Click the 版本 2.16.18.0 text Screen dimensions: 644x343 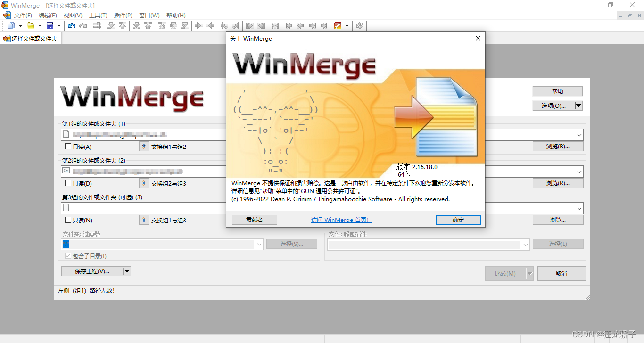coord(417,167)
